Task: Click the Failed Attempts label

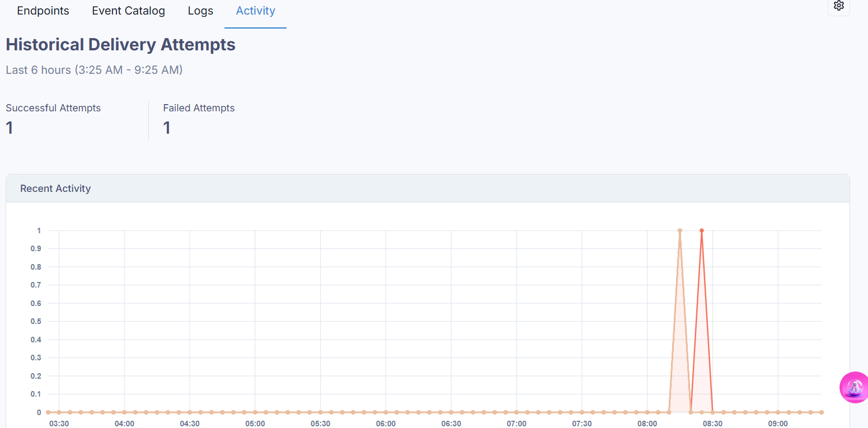Action: 199,108
